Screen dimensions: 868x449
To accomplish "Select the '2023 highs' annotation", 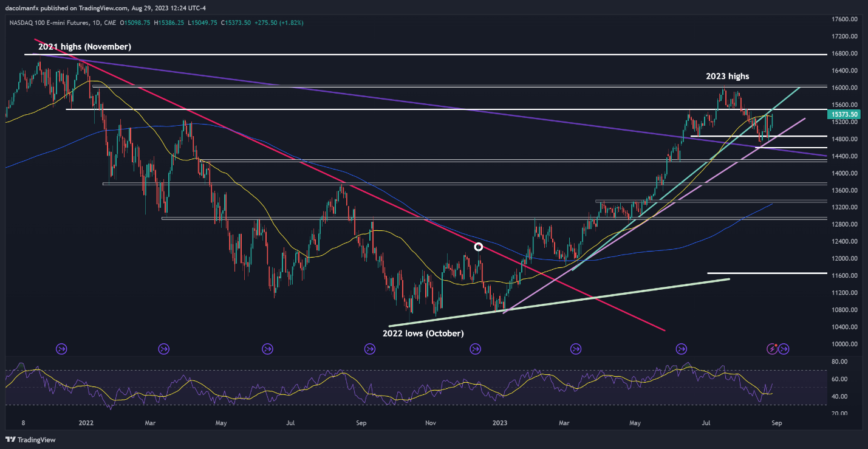I will 727,77.
